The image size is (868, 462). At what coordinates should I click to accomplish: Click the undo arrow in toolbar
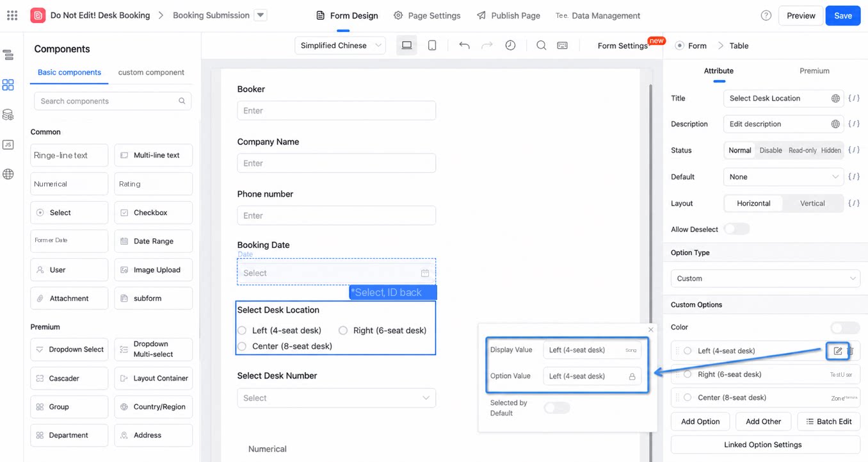pos(465,45)
